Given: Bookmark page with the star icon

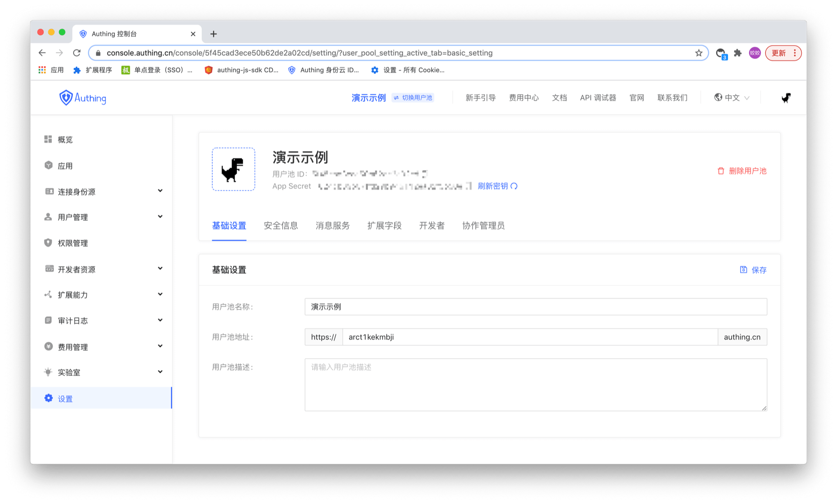Looking at the screenshot, I should point(699,53).
